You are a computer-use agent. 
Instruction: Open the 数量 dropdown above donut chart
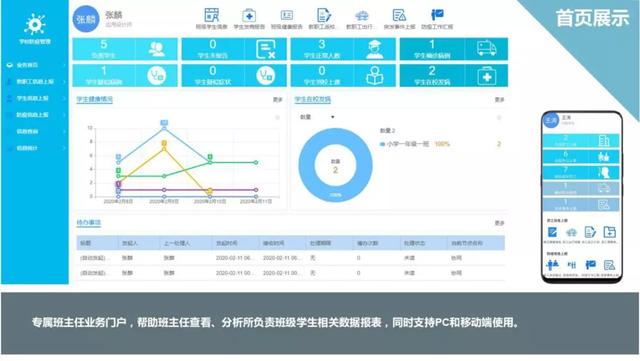click(317, 117)
